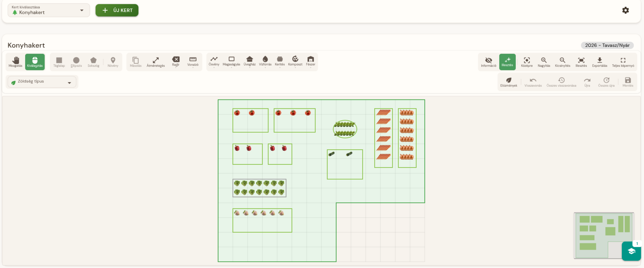Select the onion bed
This screenshot has height=268, width=644.
[407, 138]
